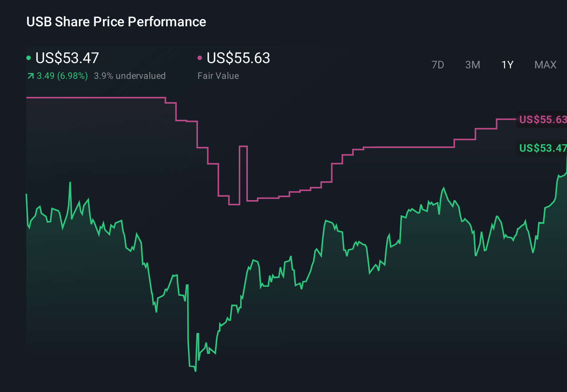
Task: Toggle the Fair Value line visibility
Action: click(200, 57)
